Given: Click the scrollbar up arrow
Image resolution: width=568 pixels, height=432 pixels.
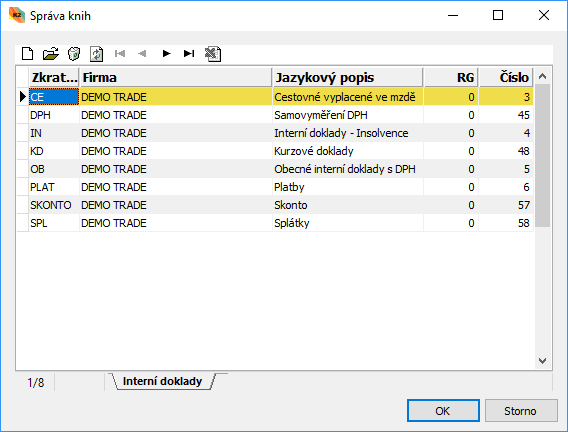Looking at the screenshot, I should (542, 76).
